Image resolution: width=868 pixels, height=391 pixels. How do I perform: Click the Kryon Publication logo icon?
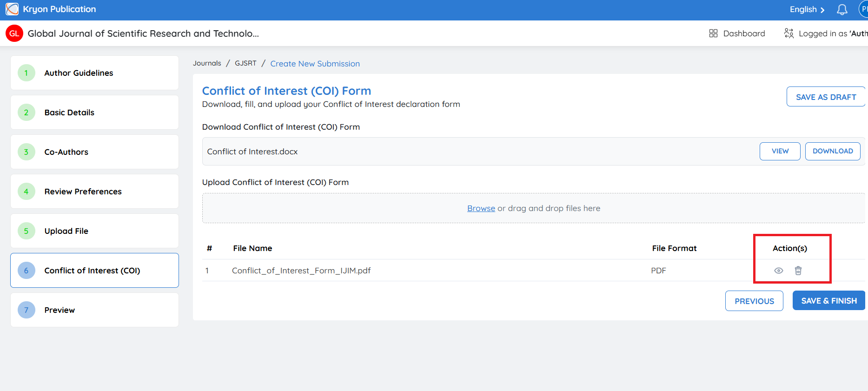(x=12, y=9)
